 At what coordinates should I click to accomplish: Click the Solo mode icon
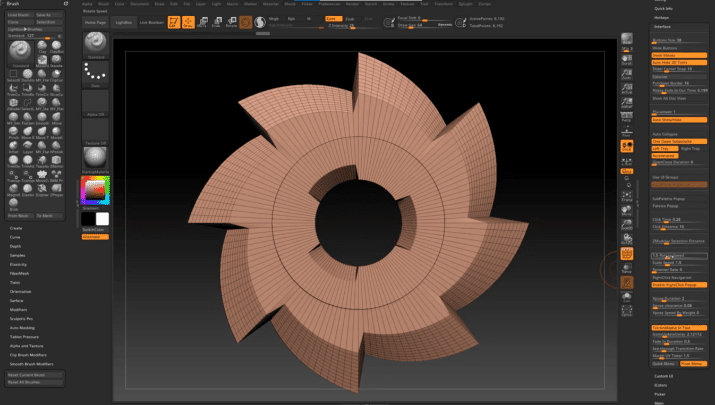[627, 297]
